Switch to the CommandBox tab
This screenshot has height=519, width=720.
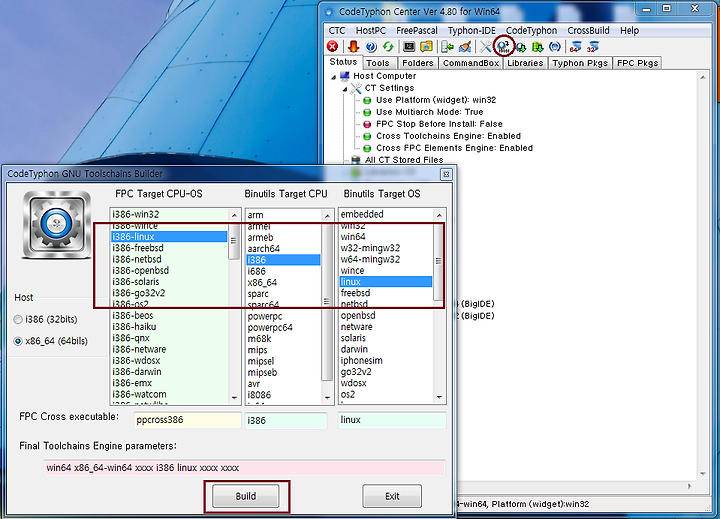pos(471,63)
